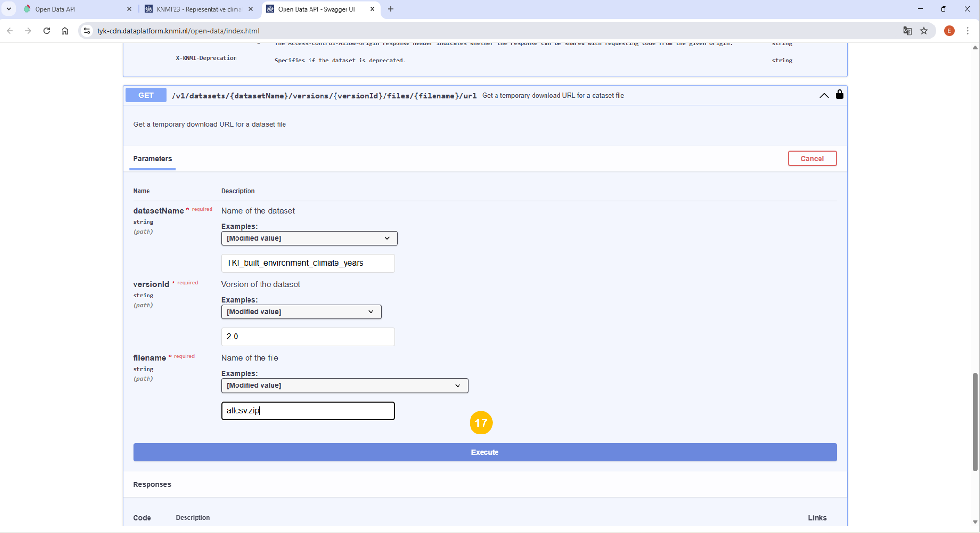Viewport: 980px width, 533px height.
Task: Go to browser home page
Action: [x=64, y=31]
